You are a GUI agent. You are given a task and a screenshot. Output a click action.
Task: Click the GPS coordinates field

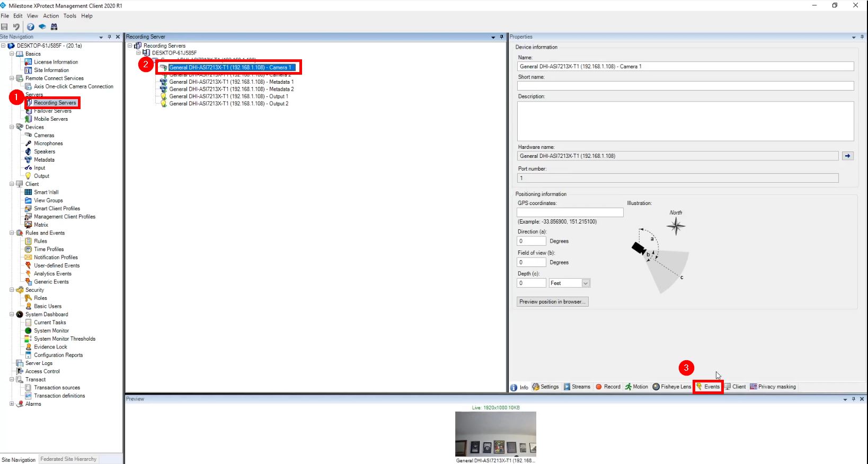point(570,212)
